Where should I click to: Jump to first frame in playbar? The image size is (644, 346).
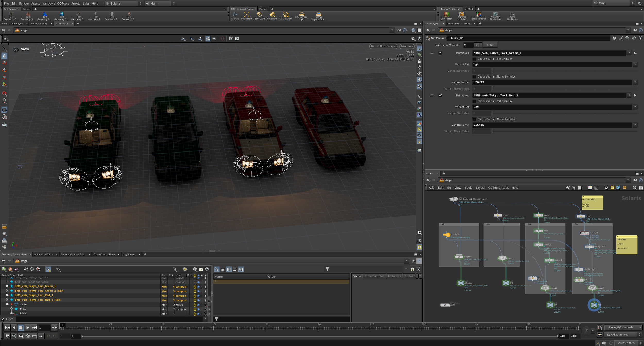[7, 328]
